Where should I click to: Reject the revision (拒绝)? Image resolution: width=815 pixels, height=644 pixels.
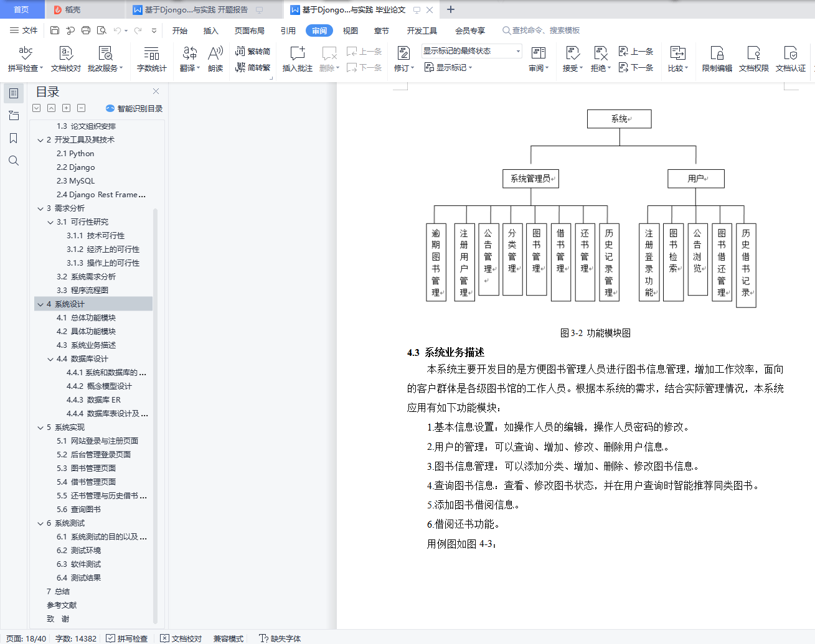(x=600, y=59)
